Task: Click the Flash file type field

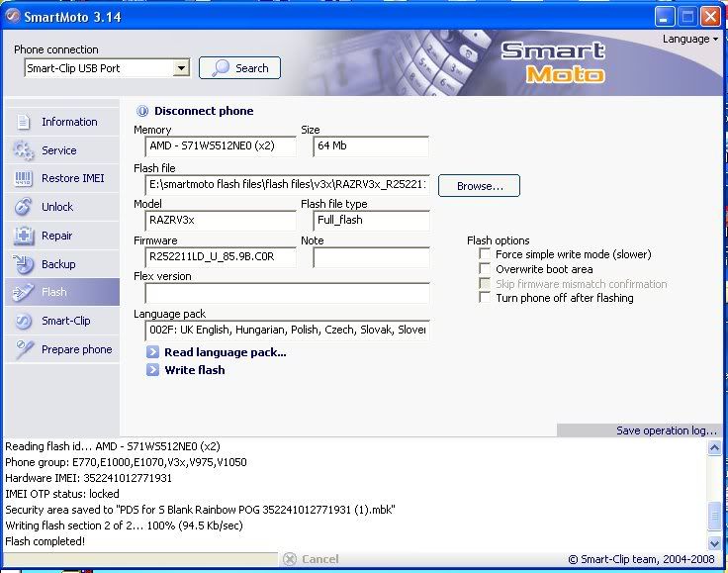Action: [x=371, y=221]
